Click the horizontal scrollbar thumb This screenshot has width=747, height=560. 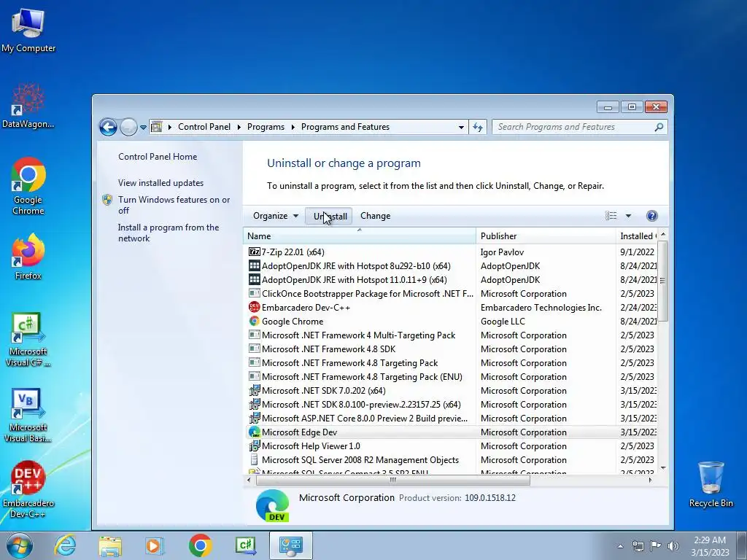(x=393, y=480)
